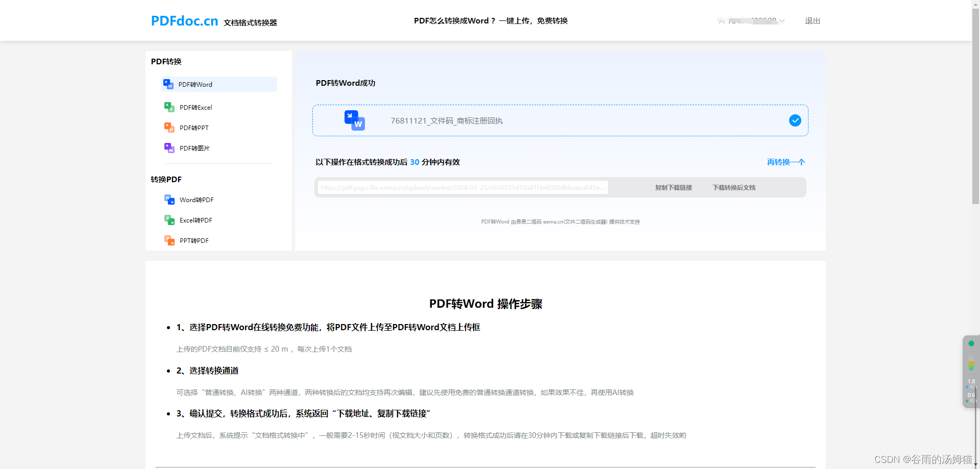The height and width of the screenshot is (469, 980).
Task: Click the PDF转Word成功 heading
Action: [x=346, y=83]
